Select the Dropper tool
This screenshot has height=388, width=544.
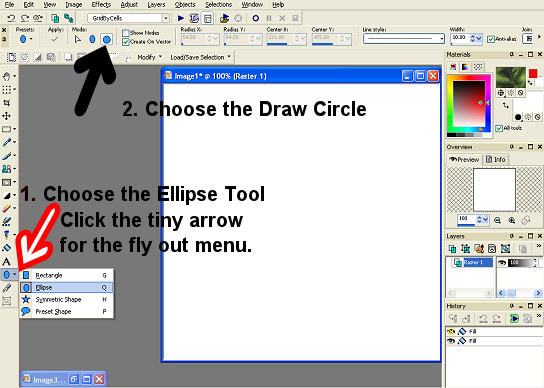pos(6,142)
